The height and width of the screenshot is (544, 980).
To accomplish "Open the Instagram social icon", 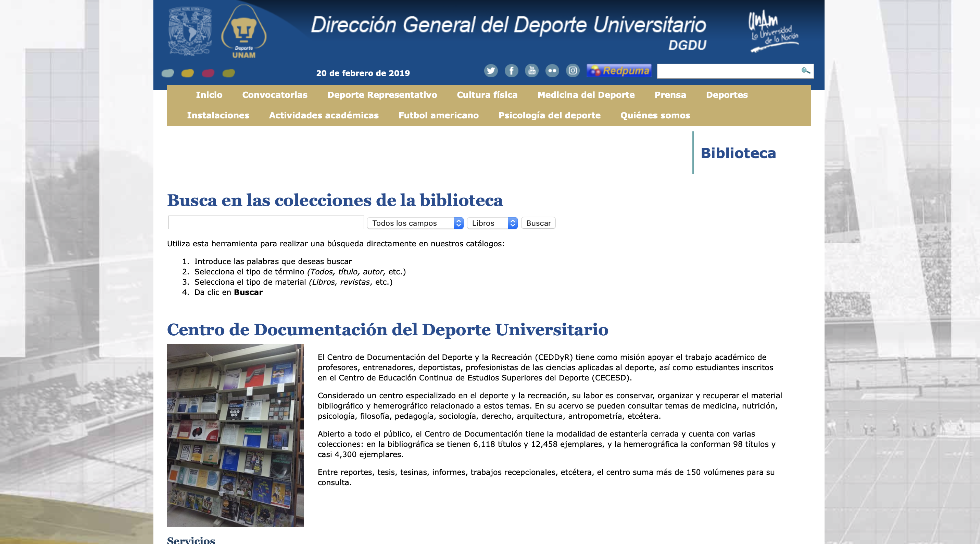I will point(573,71).
